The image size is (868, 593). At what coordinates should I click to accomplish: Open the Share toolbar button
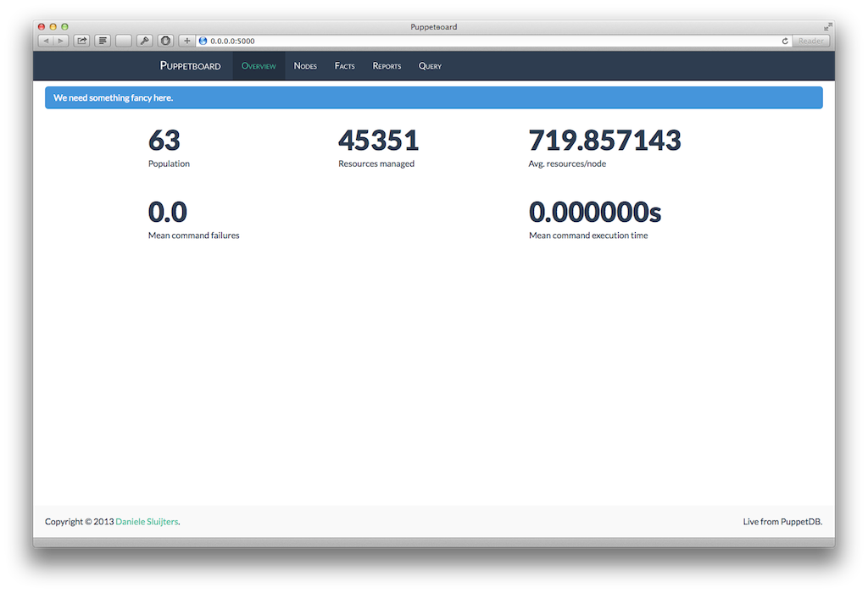tap(82, 41)
